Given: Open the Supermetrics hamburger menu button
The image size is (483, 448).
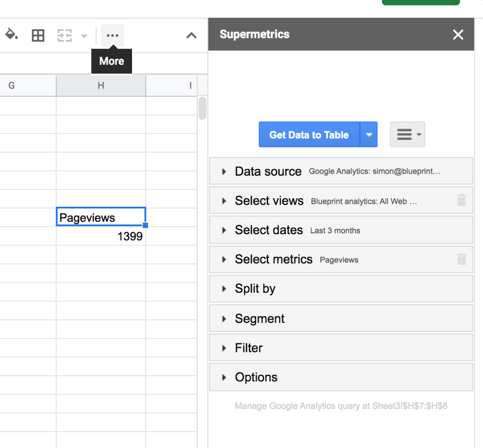Looking at the screenshot, I should (408, 135).
